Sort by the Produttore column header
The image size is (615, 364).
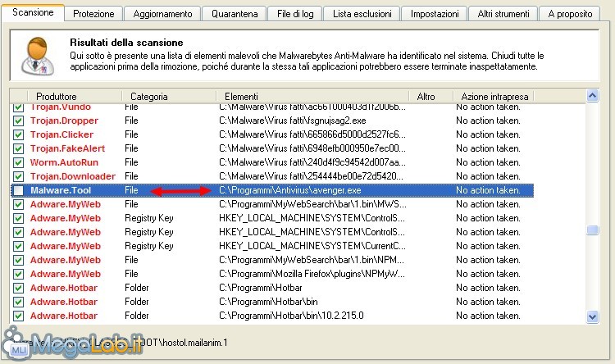tap(56, 97)
